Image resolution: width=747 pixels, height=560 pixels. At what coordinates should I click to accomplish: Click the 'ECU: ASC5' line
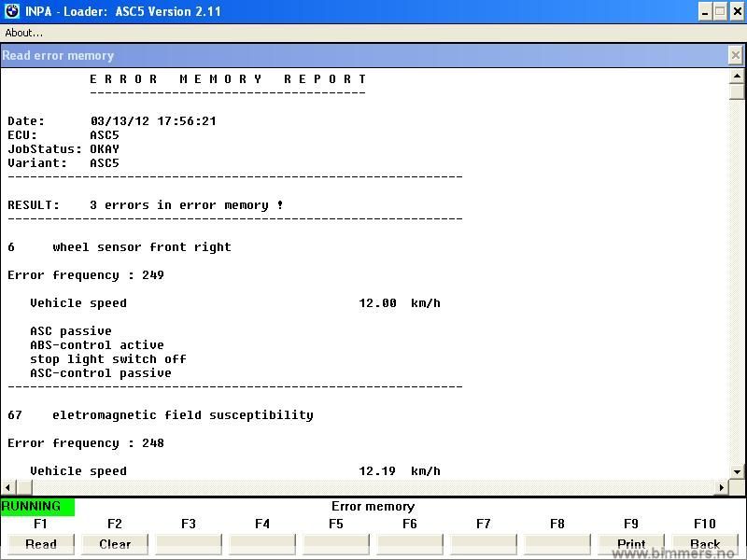tap(63, 134)
